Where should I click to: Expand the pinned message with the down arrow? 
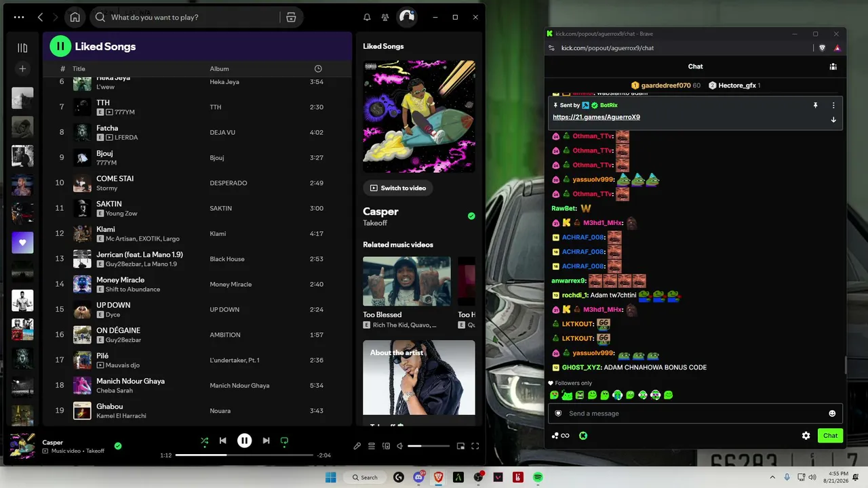pyautogui.click(x=833, y=120)
